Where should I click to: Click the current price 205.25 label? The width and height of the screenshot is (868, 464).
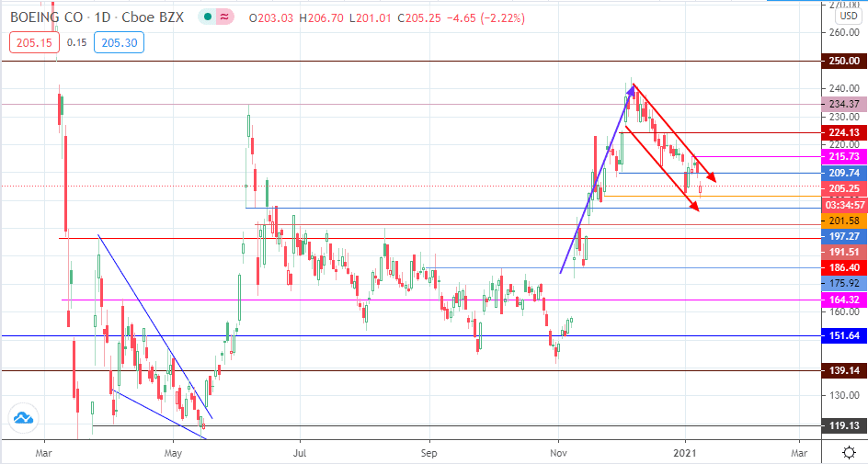click(844, 189)
